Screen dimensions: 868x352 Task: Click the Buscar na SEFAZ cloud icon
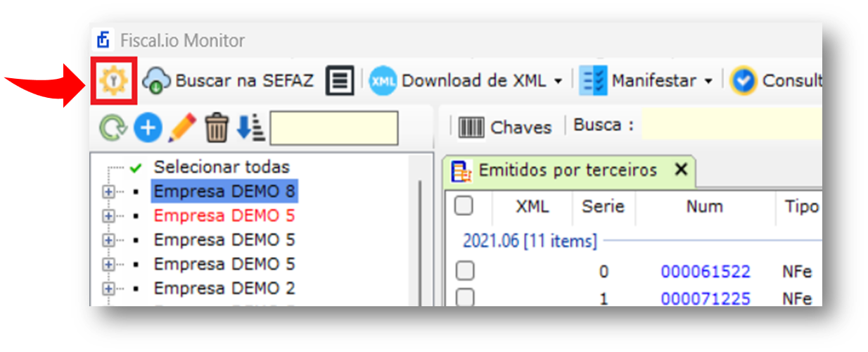[x=156, y=81]
